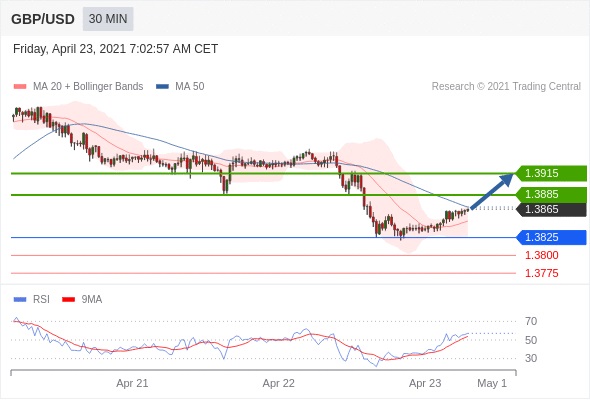Select the MA 20 + Bollinger Bands legend label

pyautogui.click(x=88, y=87)
